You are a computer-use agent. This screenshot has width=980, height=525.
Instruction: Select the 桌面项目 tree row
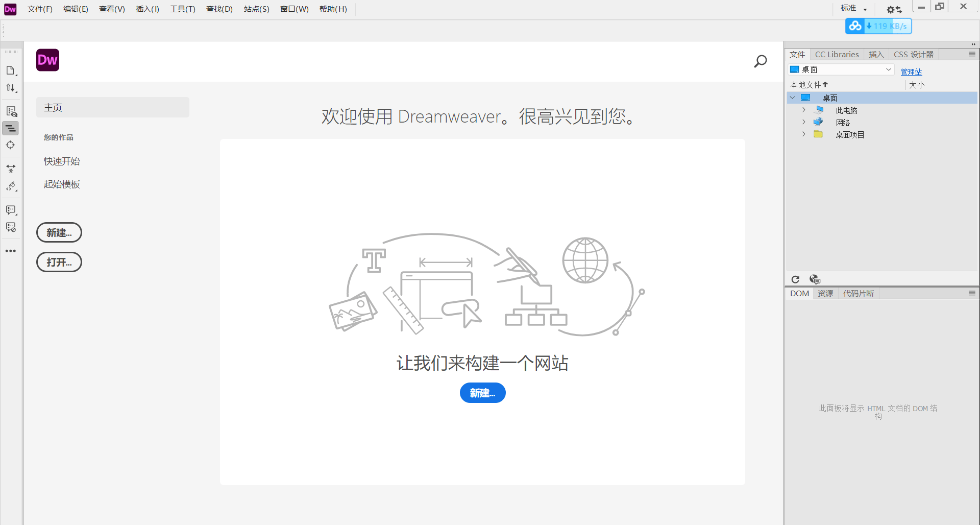(x=882, y=134)
